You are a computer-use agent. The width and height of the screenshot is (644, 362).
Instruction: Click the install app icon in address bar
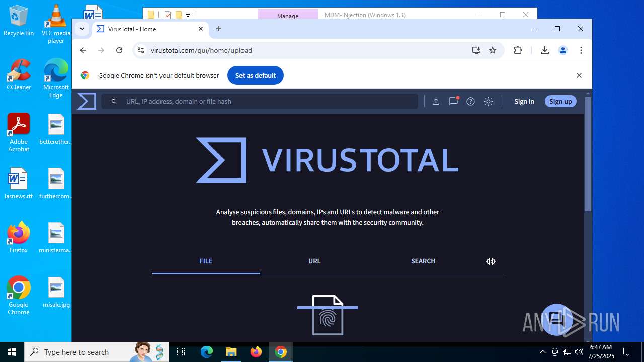[476, 50]
